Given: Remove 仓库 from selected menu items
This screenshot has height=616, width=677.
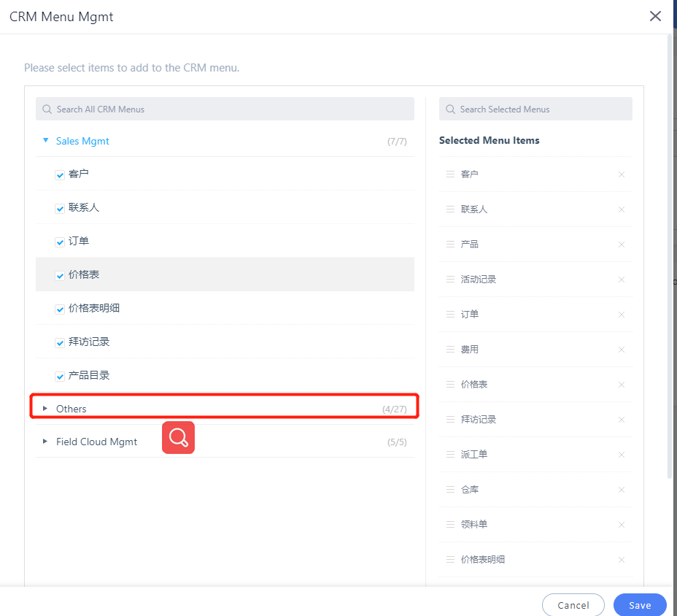Looking at the screenshot, I should click(622, 490).
